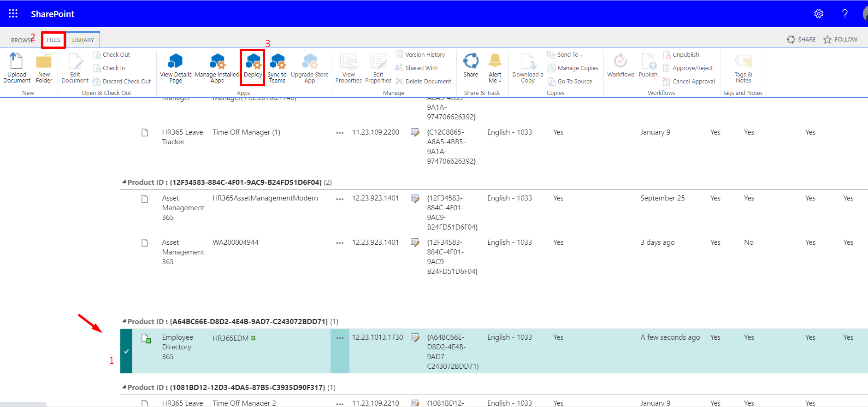Click the 'September 25' modified date
The height and width of the screenshot is (407, 868).
coord(662,198)
